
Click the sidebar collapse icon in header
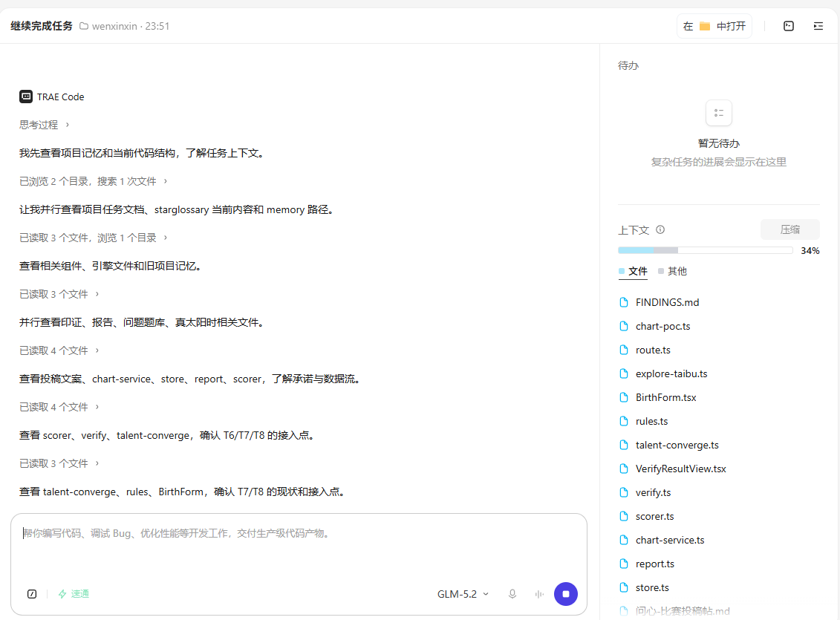coord(818,26)
